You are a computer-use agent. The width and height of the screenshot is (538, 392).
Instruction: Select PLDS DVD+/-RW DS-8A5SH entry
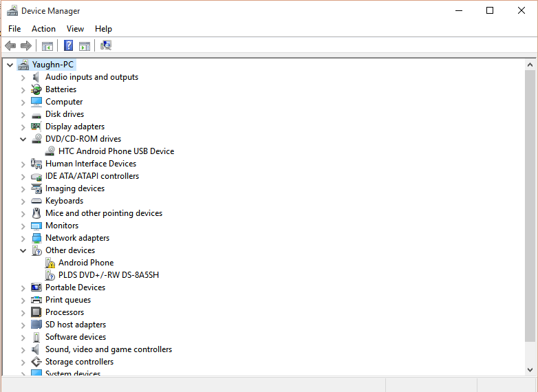tap(109, 275)
